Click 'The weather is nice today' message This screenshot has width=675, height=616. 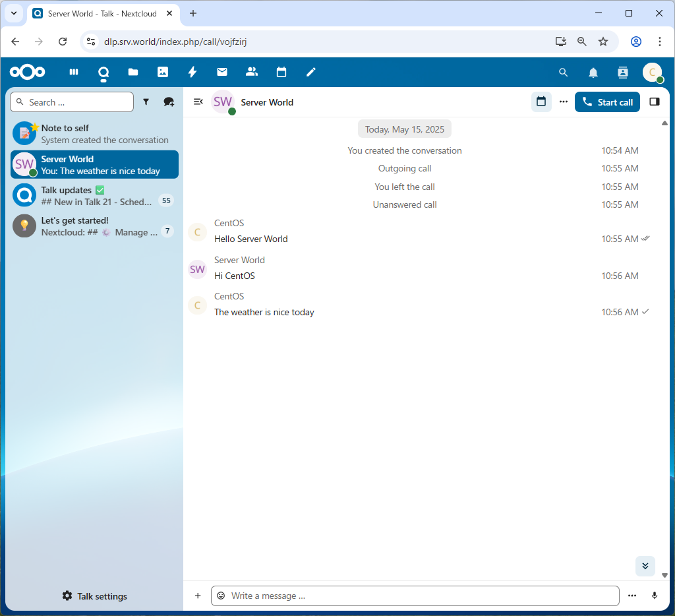[264, 312]
